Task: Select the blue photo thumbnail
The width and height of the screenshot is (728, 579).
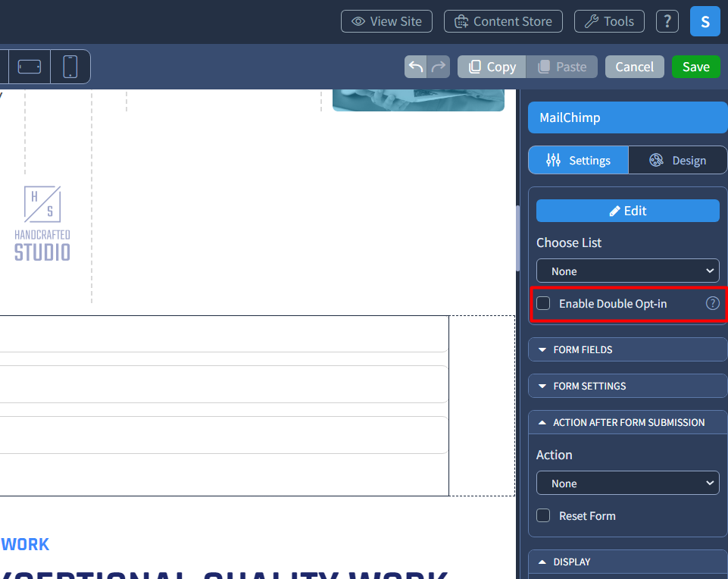Action: click(x=418, y=100)
